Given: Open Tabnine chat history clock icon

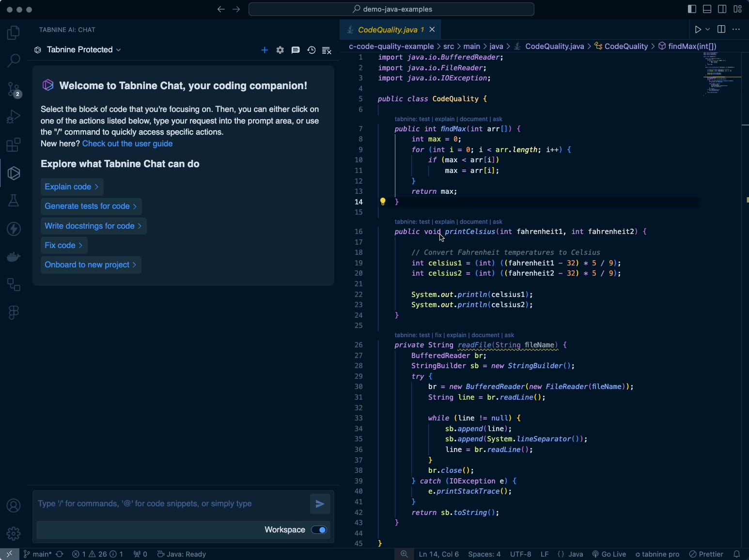Looking at the screenshot, I should click(x=312, y=50).
